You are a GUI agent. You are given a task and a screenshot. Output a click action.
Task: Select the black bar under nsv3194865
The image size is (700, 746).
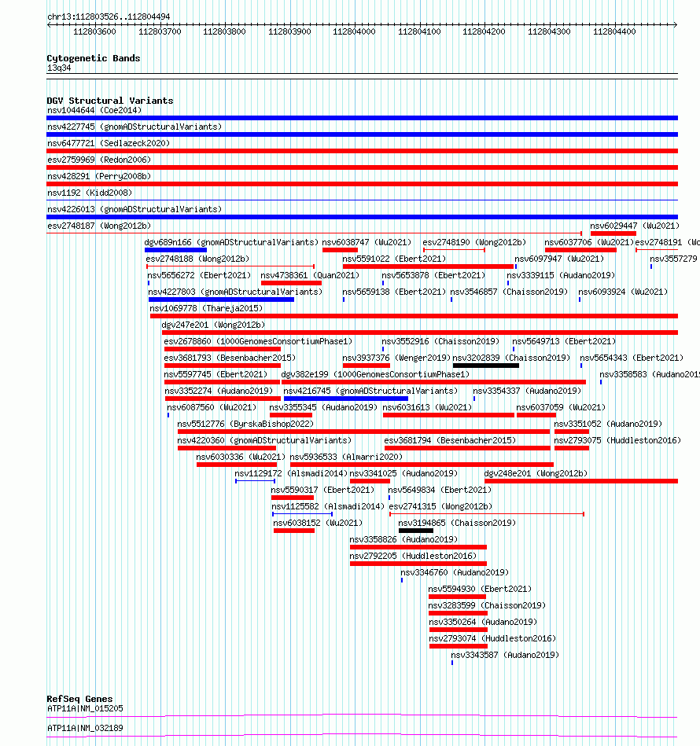click(416, 531)
